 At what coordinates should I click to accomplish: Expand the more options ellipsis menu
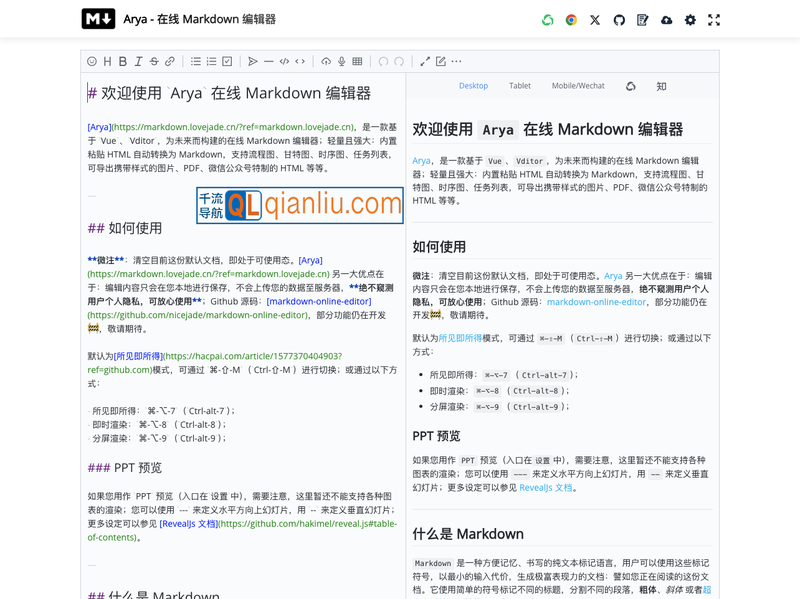coord(456,62)
